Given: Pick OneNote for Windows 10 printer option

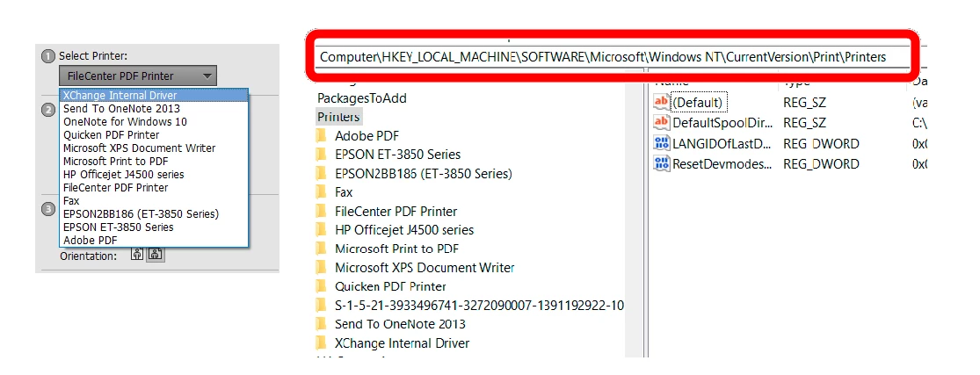Looking at the screenshot, I should point(155,122).
